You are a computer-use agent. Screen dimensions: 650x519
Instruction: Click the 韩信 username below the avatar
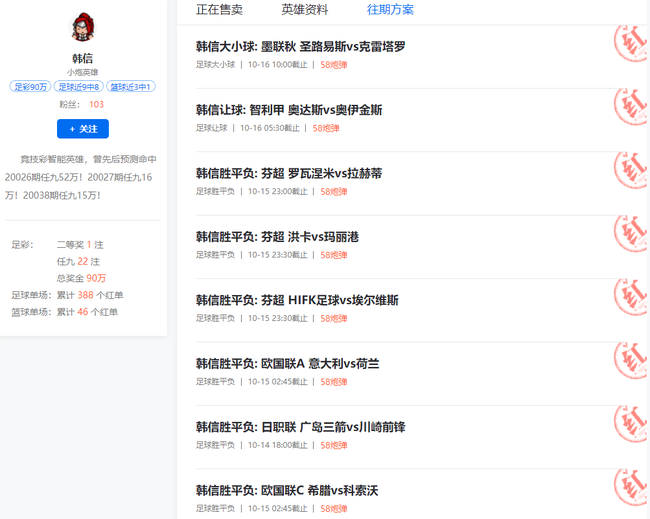[83, 58]
